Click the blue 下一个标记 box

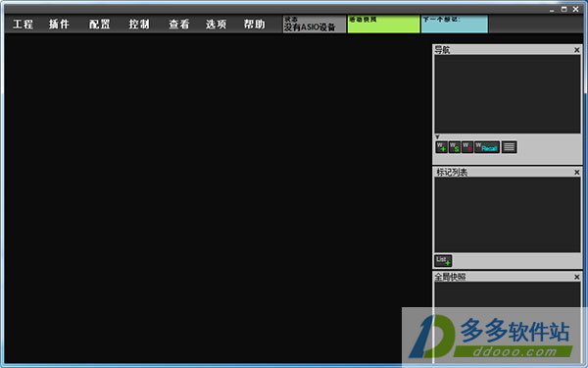(x=455, y=24)
